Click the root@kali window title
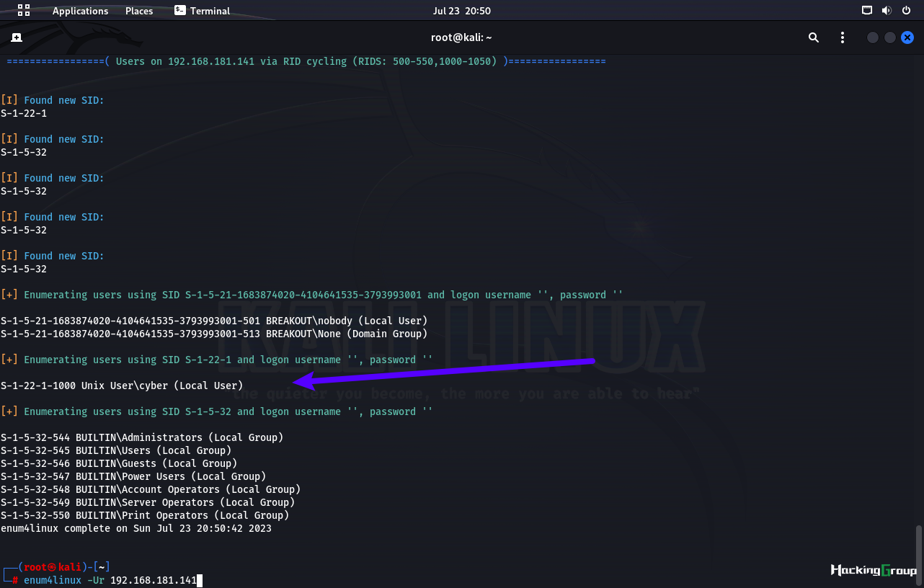The image size is (924, 588). (x=461, y=37)
